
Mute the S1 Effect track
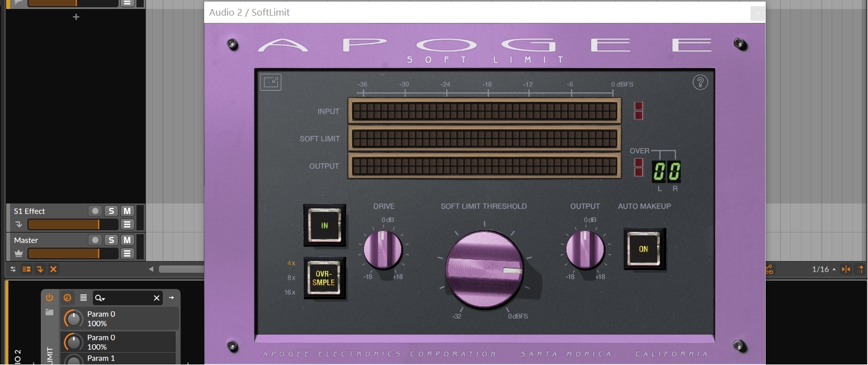click(128, 211)
